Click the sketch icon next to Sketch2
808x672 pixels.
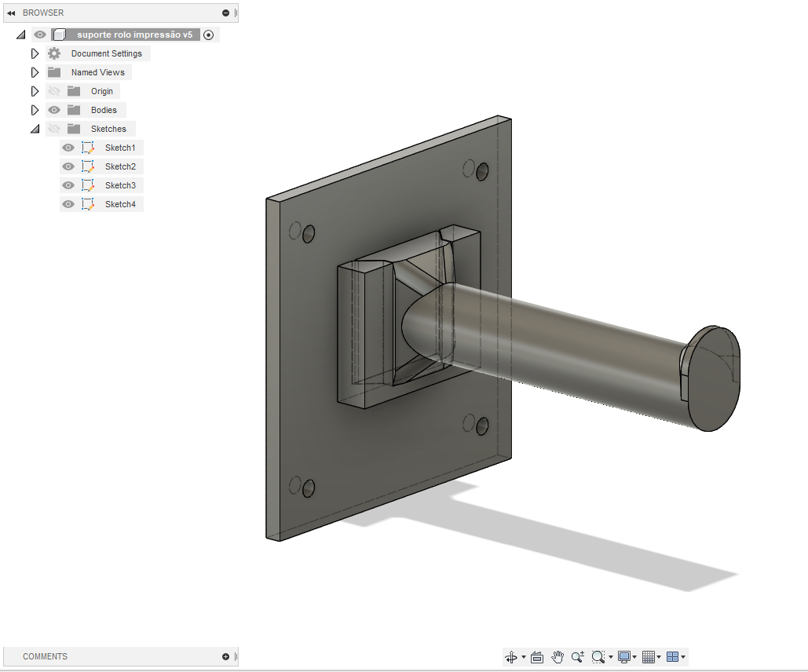point(88,166)
